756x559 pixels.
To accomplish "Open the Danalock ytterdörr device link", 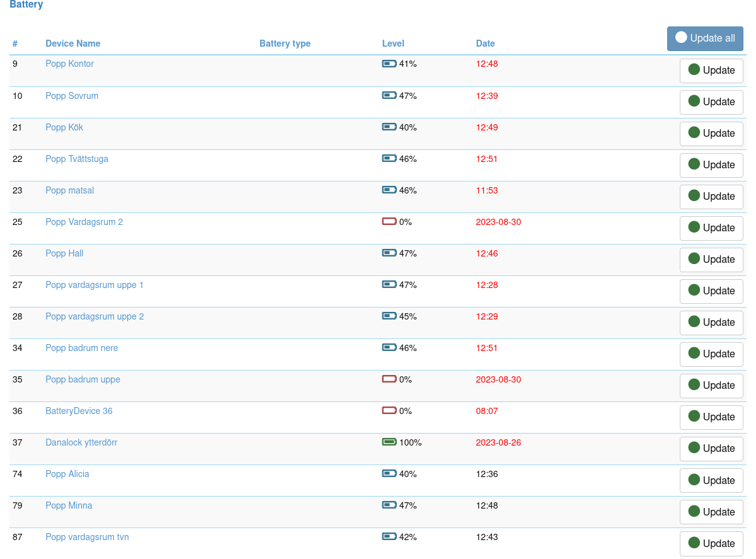I will click(x=81, y=442).
